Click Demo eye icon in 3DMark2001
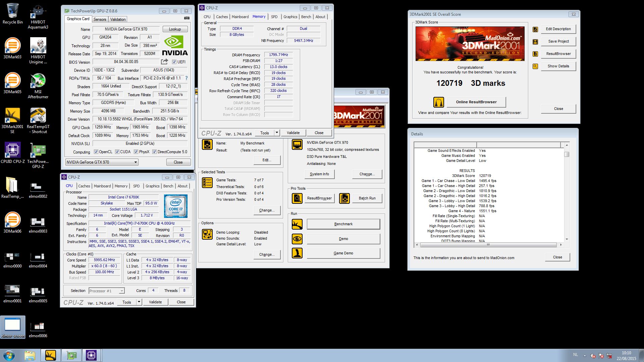Screen dimensions: 644x362 (297, 239)
